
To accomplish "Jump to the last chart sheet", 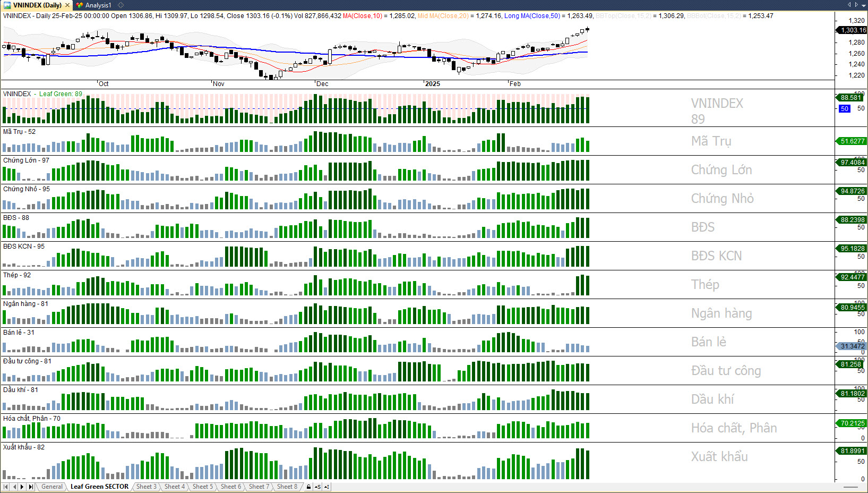I will click(x=31, y=487).
